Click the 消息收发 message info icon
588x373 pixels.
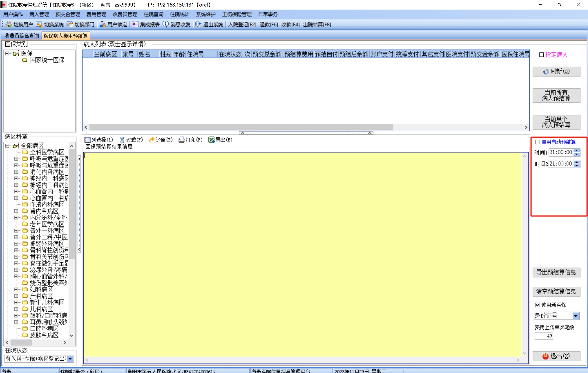[x=165, y=24]
